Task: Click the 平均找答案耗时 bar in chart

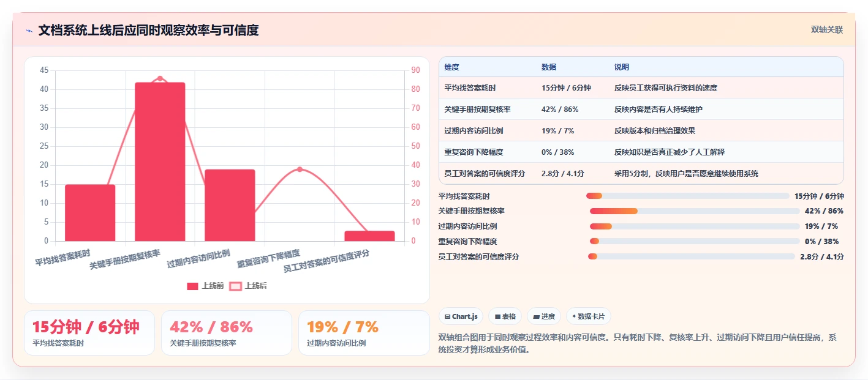Action: pyautogui.click(x=90, y=213)
